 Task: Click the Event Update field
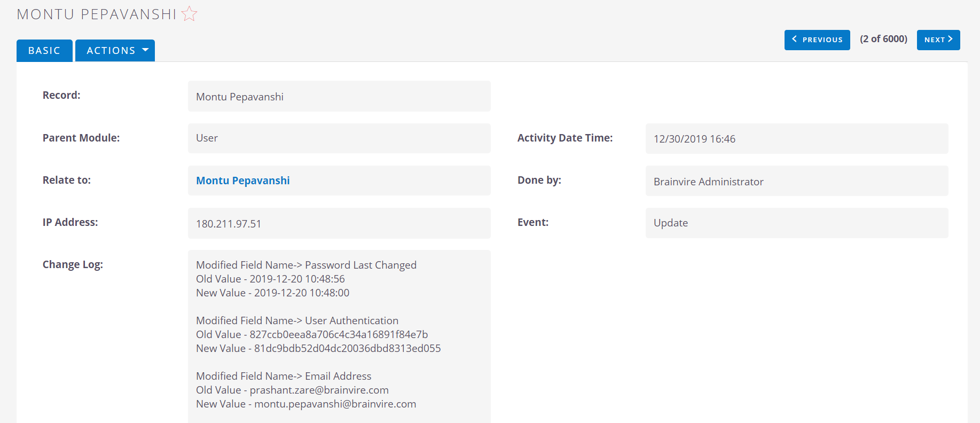[797, 223]
